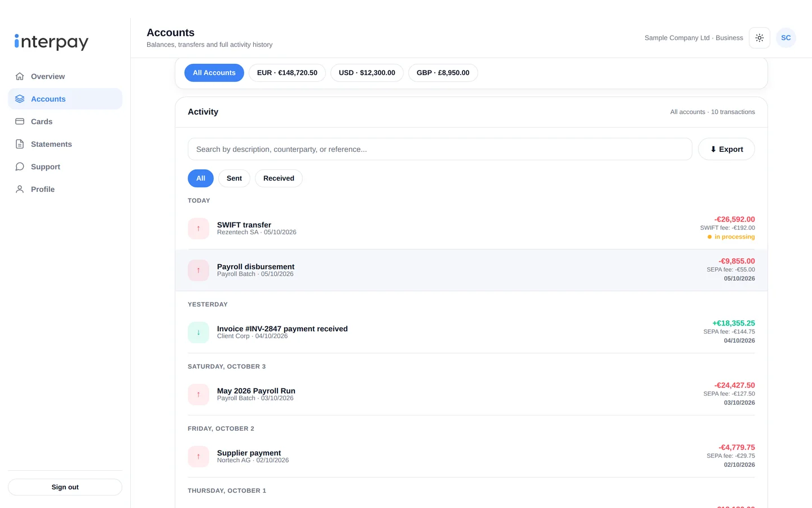812x508 pixels.
Task: Select the USD $12,300.00 account
Action: (367, 73)
